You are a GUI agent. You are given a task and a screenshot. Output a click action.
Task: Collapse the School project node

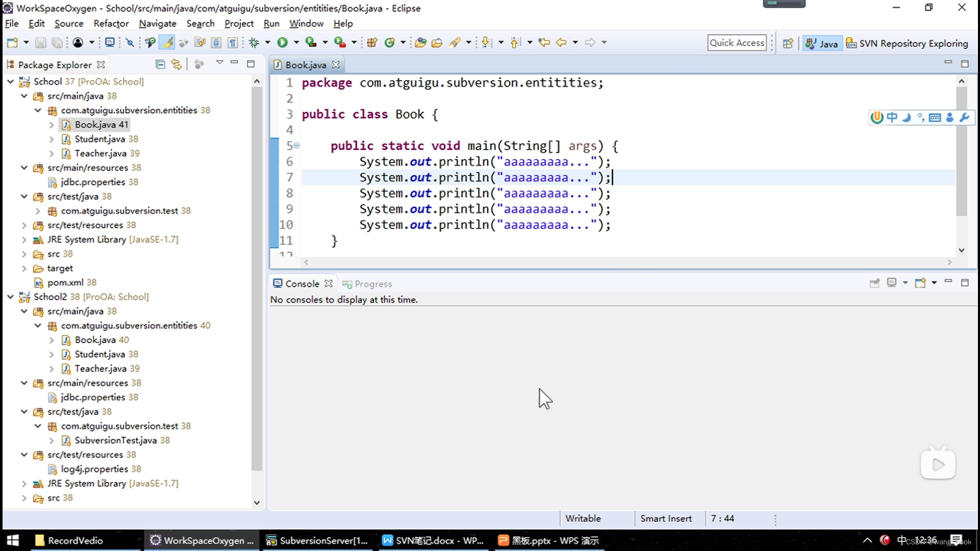10,81
